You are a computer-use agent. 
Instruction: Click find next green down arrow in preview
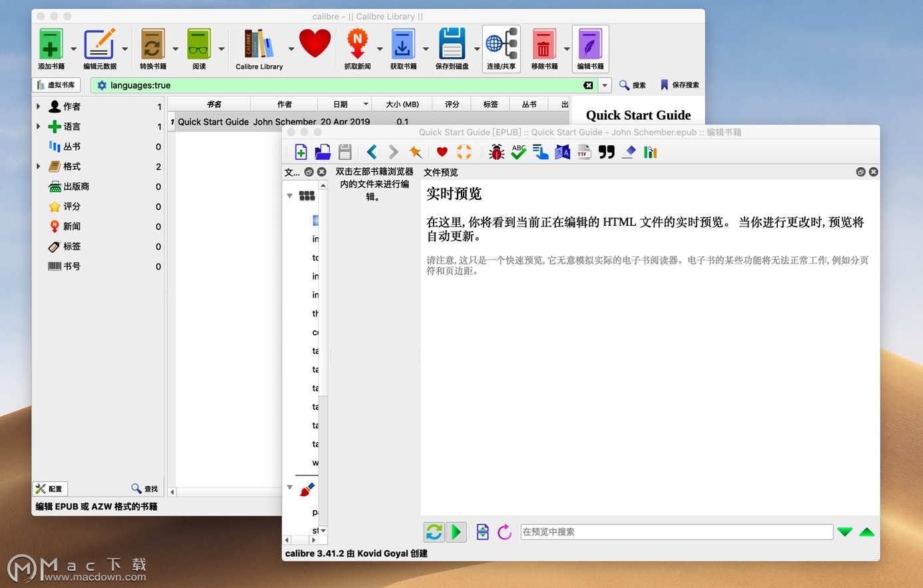pyautogui.click(x=845, y=531)
